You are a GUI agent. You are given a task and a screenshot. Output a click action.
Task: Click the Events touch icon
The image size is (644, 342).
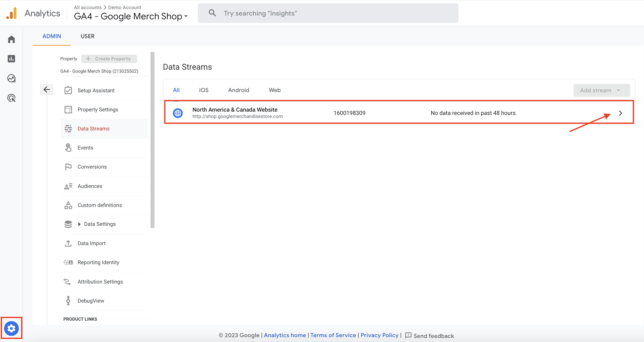pyautogui.click(x=68, y=148)
